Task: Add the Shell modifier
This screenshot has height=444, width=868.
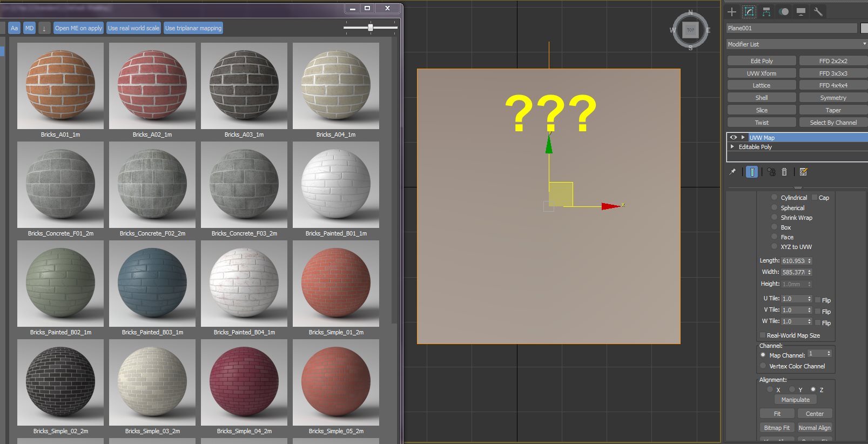Action: click(x=762, y=98)
